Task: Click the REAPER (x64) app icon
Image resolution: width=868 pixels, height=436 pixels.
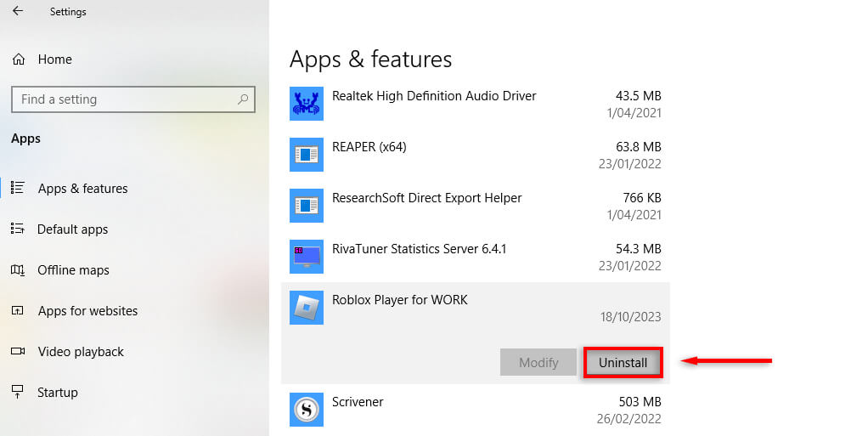Action: click(307, 155)
